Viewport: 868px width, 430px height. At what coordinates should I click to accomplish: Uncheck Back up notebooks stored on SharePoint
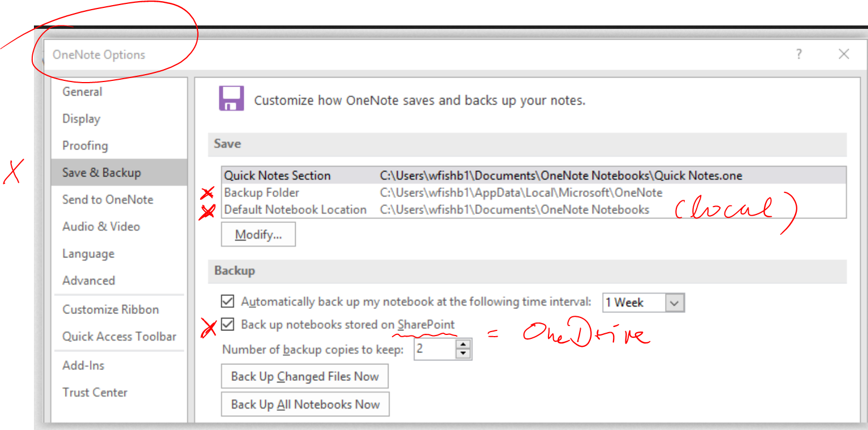pos(227,324)
